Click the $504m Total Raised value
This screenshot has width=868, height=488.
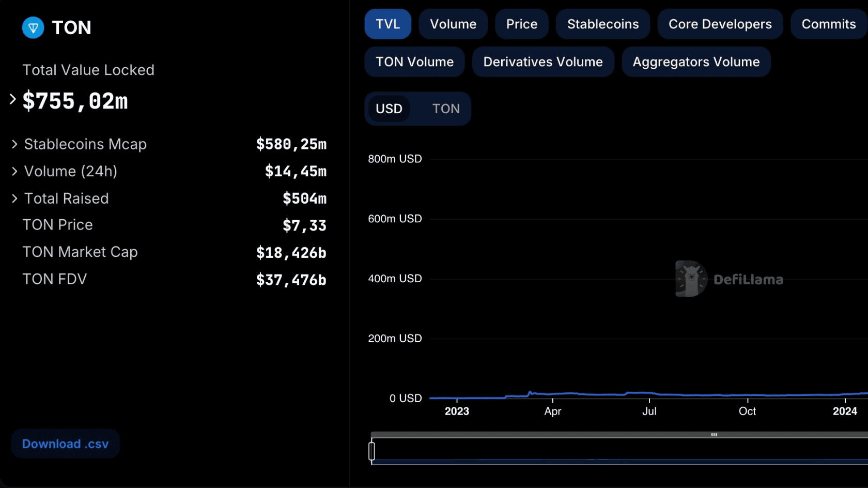(x=304, y=199)
